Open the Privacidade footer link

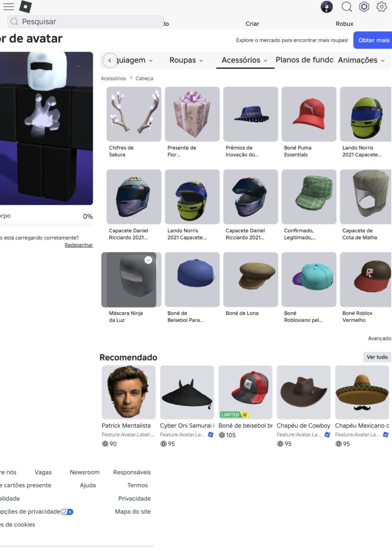pyautogui.click(x=134, y=499)
